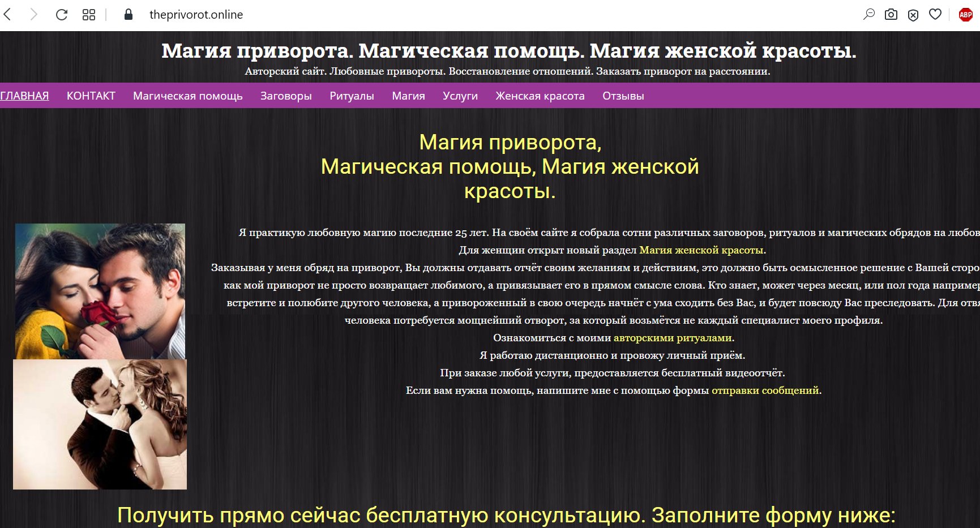Open the shield privacy protection icon
This screenshot has height=528, width=980.
click(x=913, y=15)
